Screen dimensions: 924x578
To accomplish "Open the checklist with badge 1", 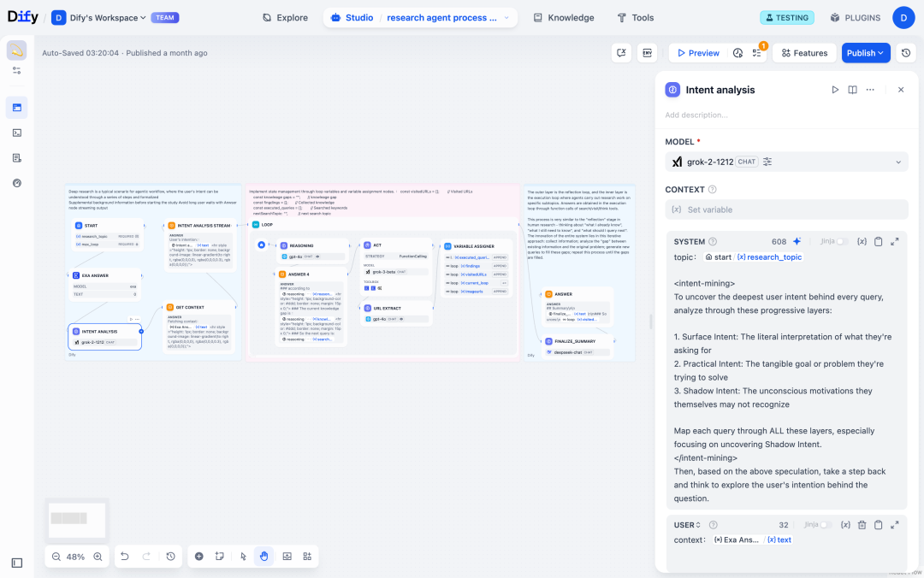I will pos(757,53).
